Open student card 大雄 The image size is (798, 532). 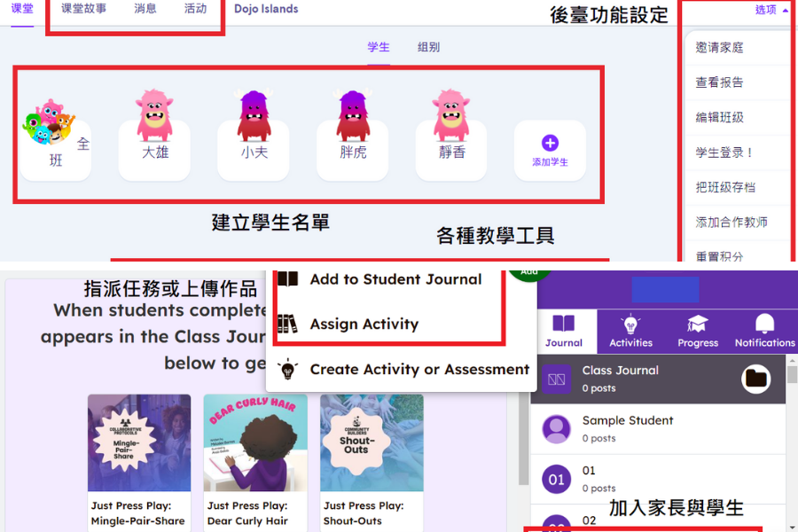tap(154, 150)
